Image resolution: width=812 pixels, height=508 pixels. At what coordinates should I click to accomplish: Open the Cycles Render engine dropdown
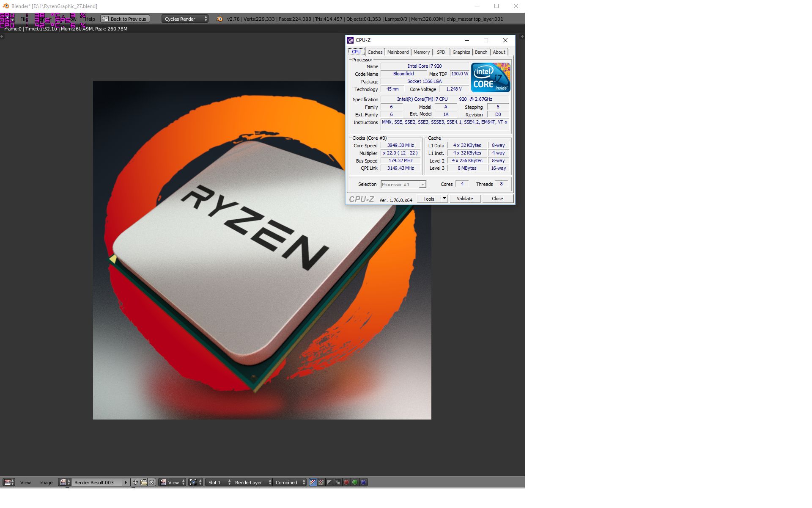pyautogui.click(x=185, y=19)
